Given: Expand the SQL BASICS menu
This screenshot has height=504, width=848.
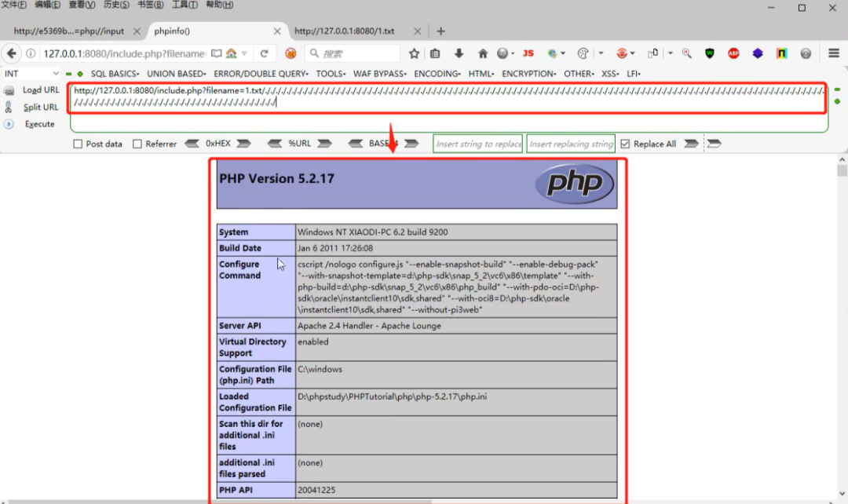Looking at the screenshot, I should 115,74.
